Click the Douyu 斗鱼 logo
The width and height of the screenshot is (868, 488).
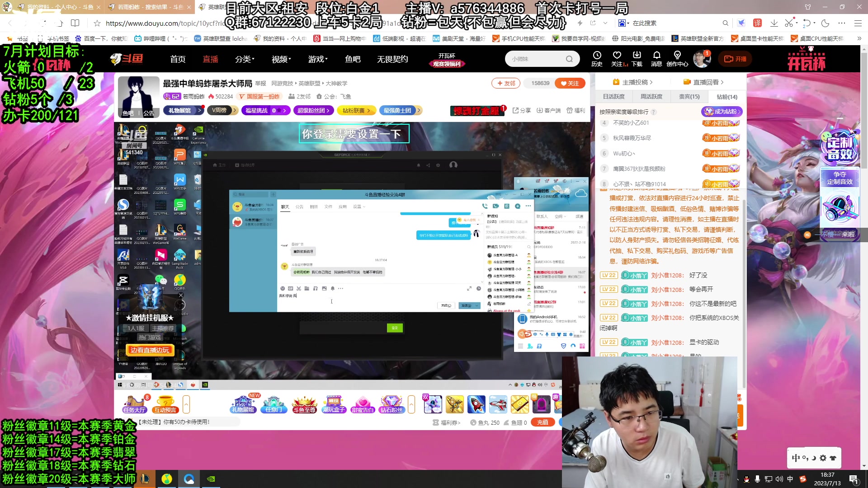click(127, 59)
